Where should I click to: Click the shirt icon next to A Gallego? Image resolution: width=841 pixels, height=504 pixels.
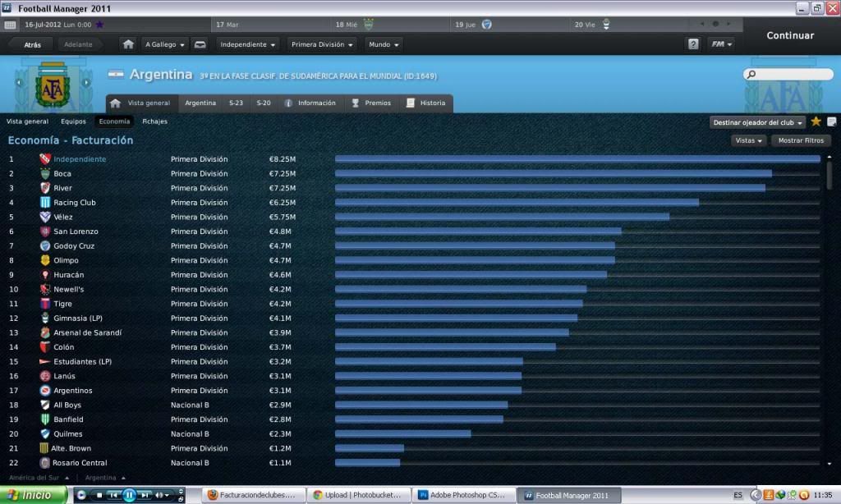200,44
